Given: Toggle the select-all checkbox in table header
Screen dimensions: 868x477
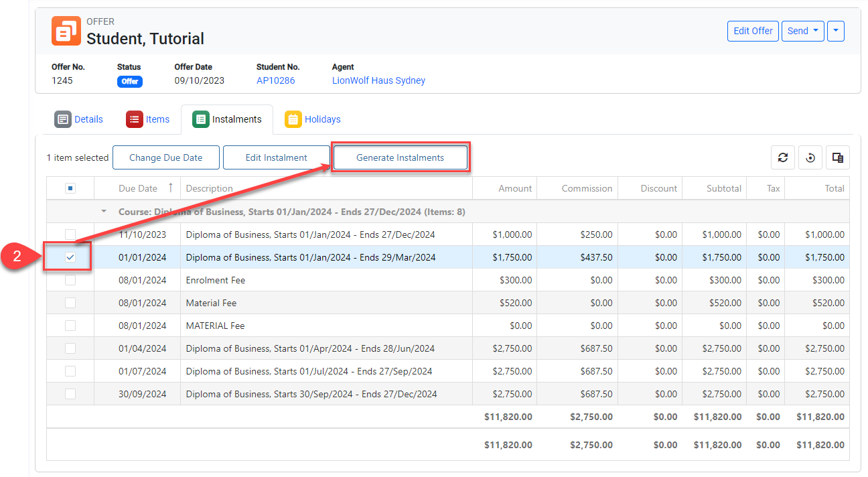Looking at the screenshot, I should (x=70, y=188).
